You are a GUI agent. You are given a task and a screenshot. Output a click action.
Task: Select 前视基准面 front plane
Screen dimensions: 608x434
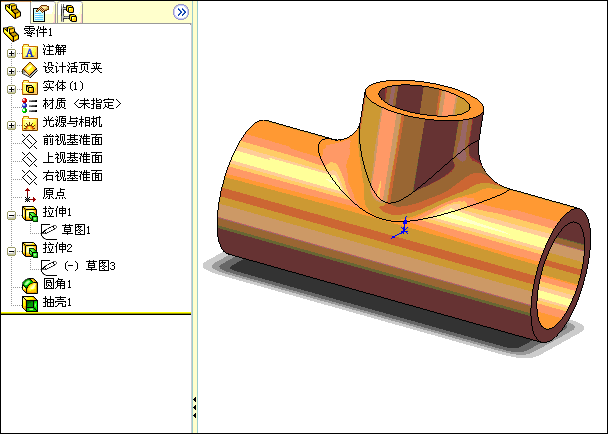[x=72, y=140]
